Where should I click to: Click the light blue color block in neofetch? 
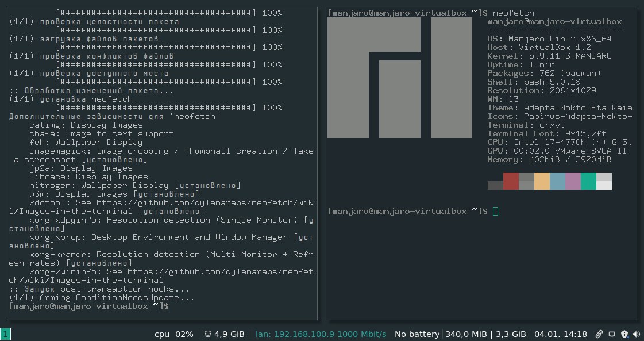click(x=557, y=181)
